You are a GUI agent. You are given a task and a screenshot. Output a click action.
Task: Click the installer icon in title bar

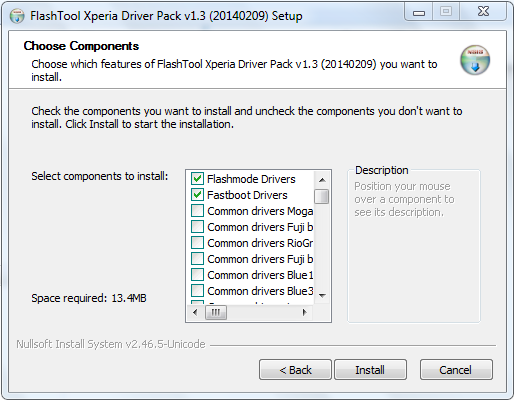[x=17, y=16]
